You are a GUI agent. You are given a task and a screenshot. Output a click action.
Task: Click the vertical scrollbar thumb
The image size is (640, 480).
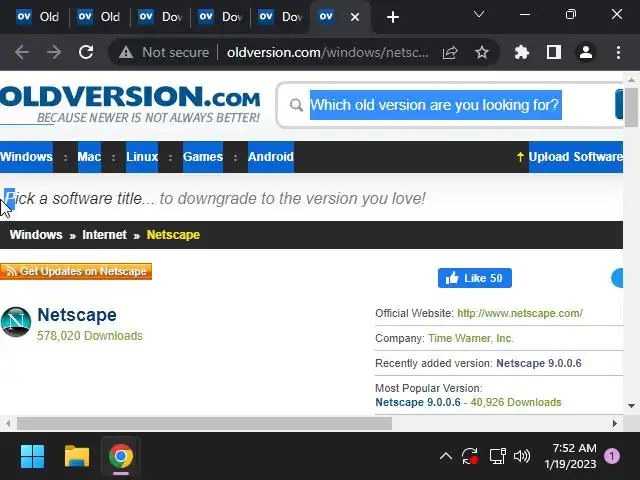click(631, 107)
